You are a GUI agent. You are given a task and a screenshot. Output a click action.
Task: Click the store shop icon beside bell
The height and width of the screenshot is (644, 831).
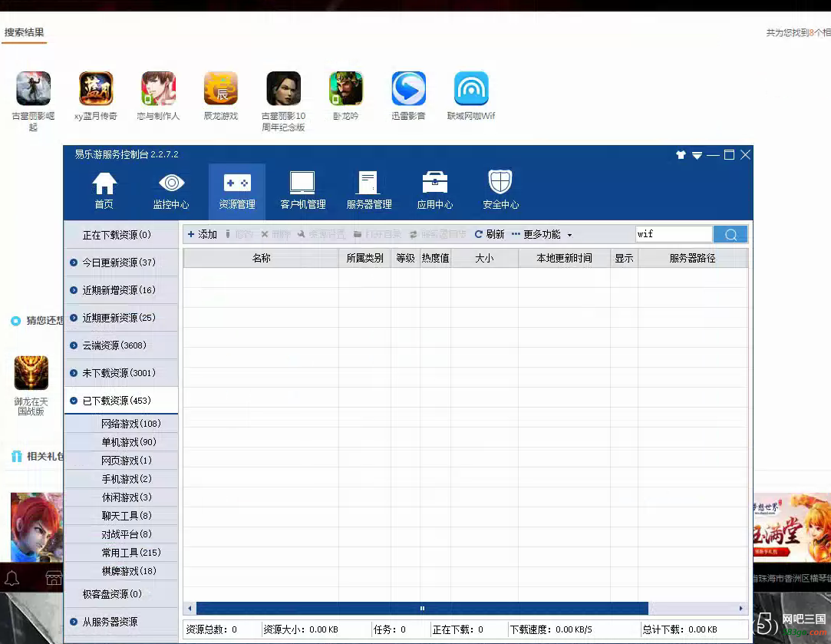pos(54,578)
